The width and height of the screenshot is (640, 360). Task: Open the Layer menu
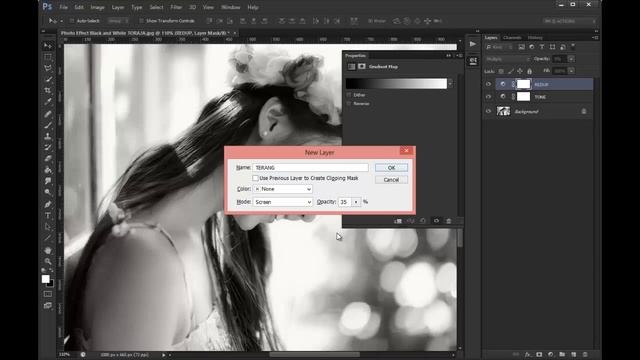118,7
